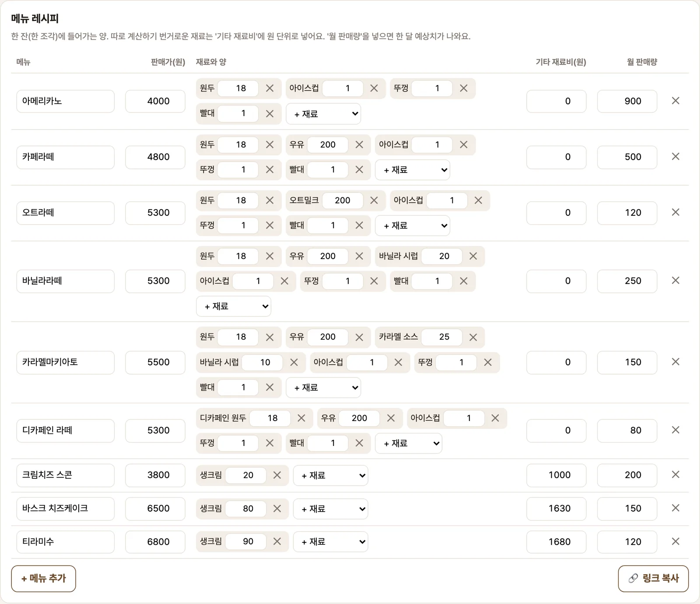Viewport: 700px width, 604px height.
Task: Open + 재료 dropdown in 티라미수 row
Action: point(331,542)
